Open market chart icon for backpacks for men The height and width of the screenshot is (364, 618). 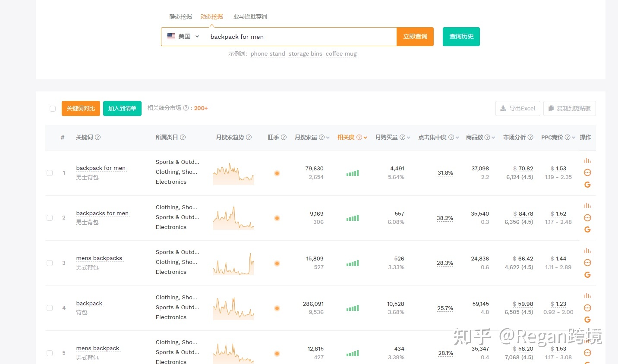click(x=587, y=206)
